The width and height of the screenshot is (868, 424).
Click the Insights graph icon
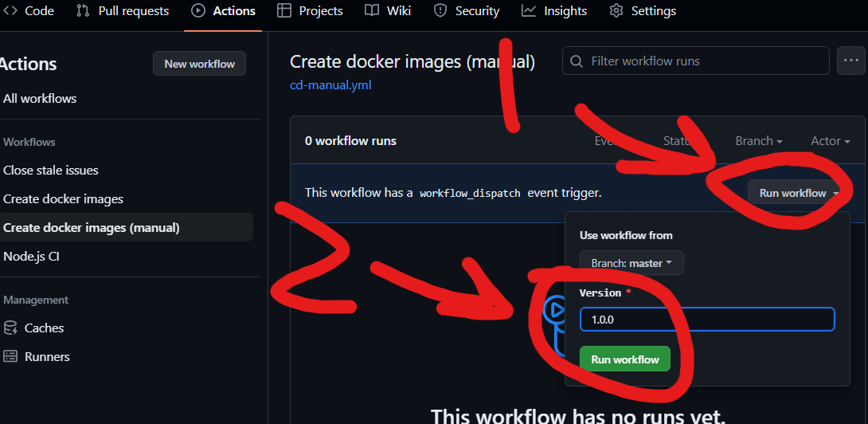[529, 10]
